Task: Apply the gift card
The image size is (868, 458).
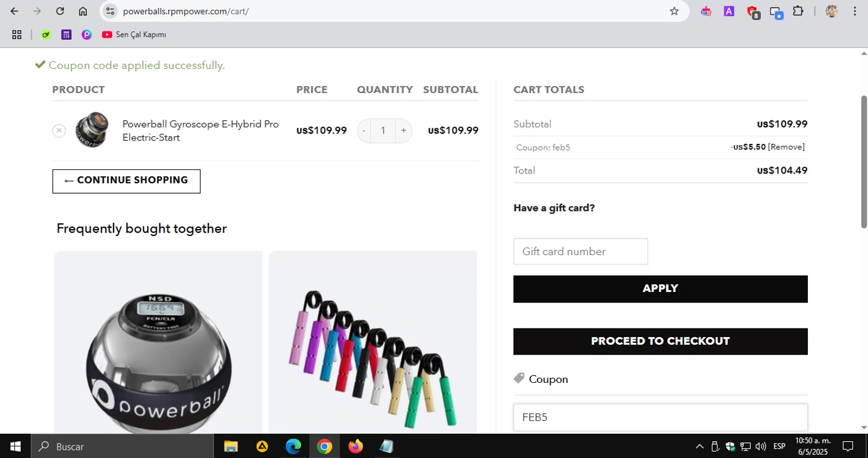Action: point(660,289)
